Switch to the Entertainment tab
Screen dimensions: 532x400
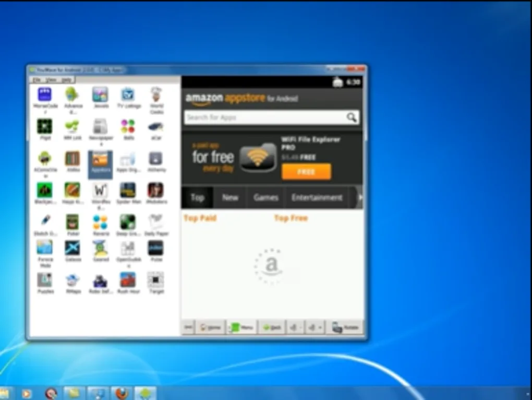(x=317, y=197)
